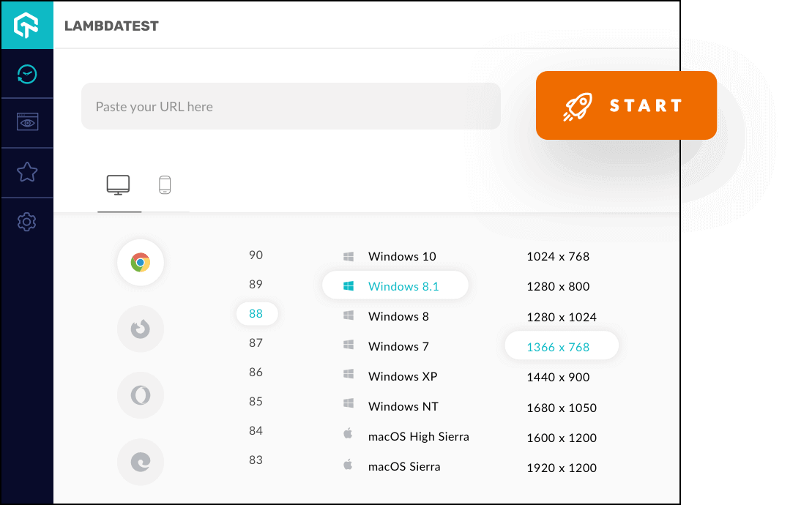Select the Firefox browser icon

(x=140, y=329)
